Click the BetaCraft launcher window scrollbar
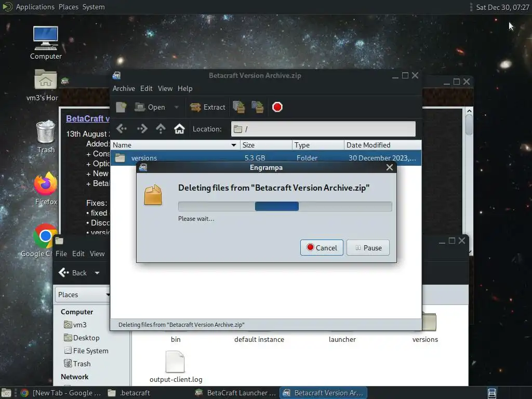 pos(469,126)
